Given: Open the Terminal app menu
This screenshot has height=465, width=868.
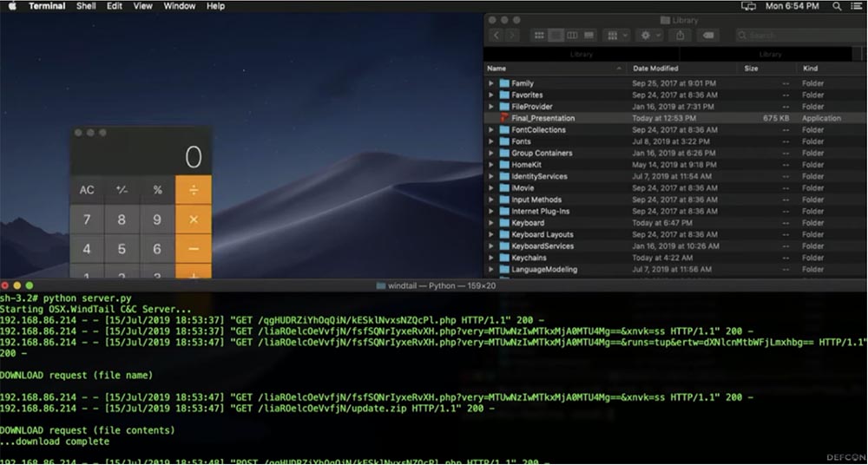Looking at the screenshot, I should coord(47,7).
